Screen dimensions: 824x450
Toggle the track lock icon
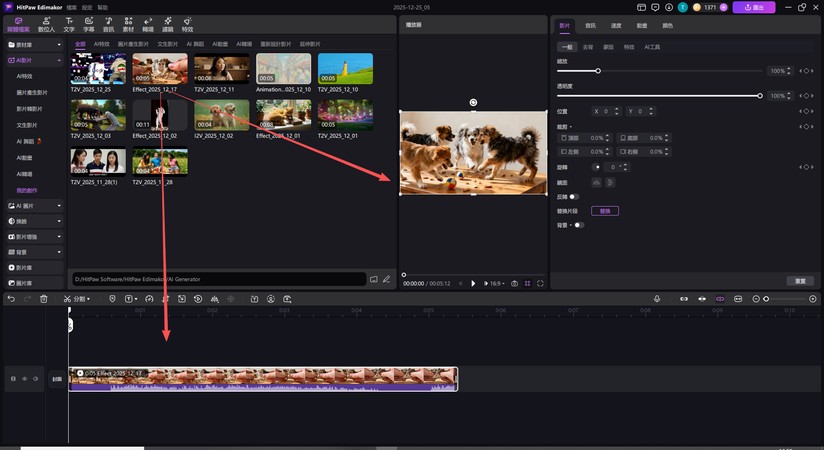[13, 379]
